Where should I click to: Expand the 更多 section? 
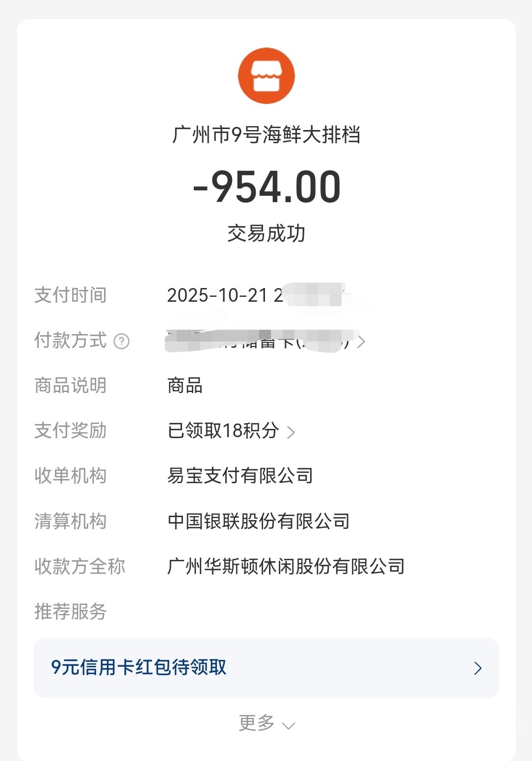(257, 723)
